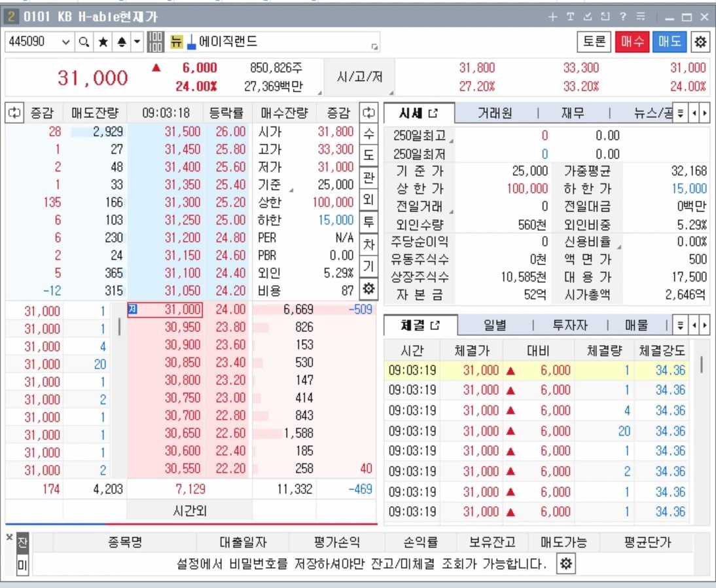This screenshot has height=588, width=716.
Task: Click the left refresh icon in order book header
Action: click(14, 113)
